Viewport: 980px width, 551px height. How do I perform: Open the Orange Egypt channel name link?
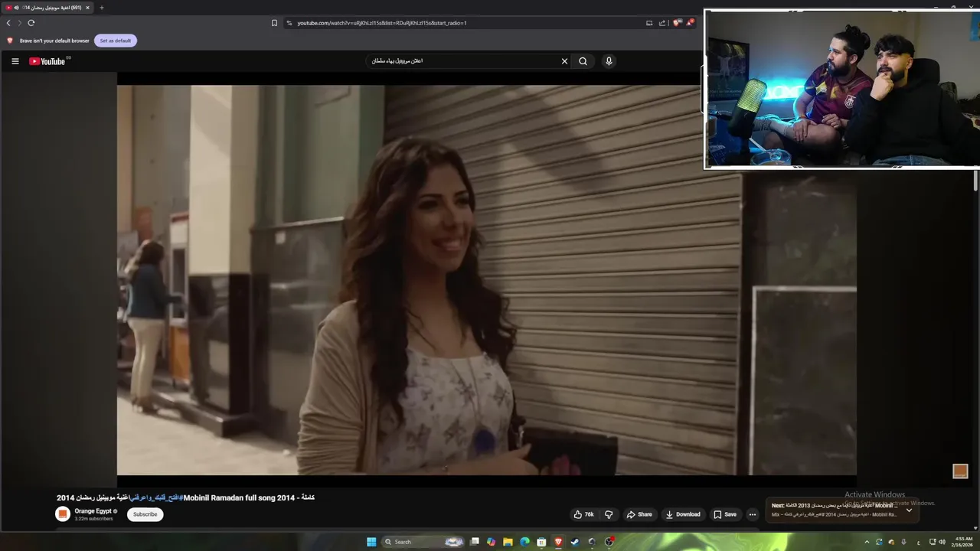93,510
